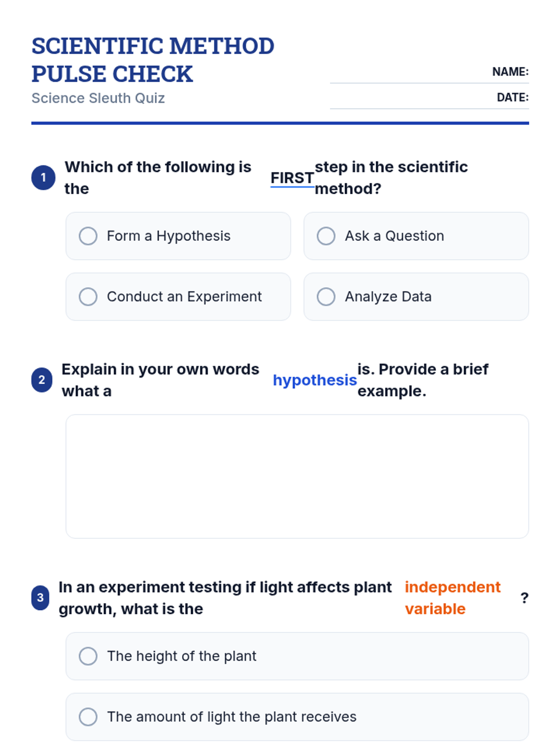The width and height of the screenshot is (560, 747).
Task: Click the question 1 number badge
Action: 43,178
